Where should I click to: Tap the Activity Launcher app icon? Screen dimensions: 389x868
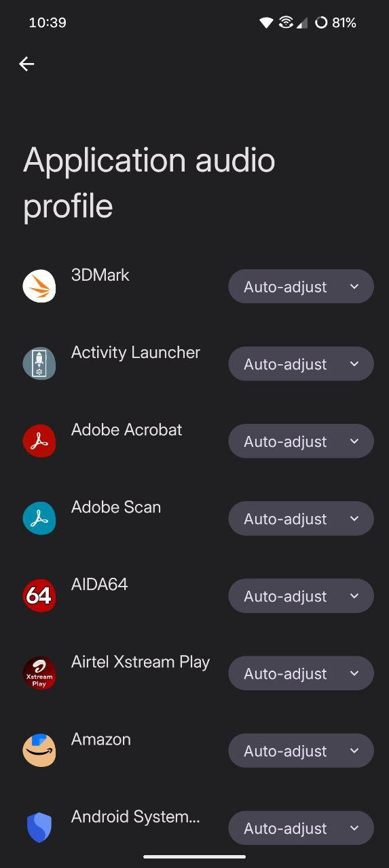coord(39,363)
